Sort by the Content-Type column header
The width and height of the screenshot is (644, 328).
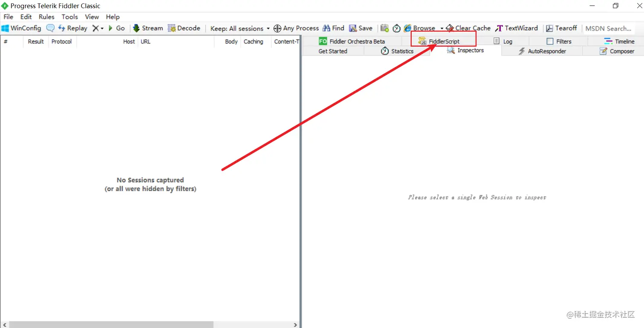click(286, 41)
